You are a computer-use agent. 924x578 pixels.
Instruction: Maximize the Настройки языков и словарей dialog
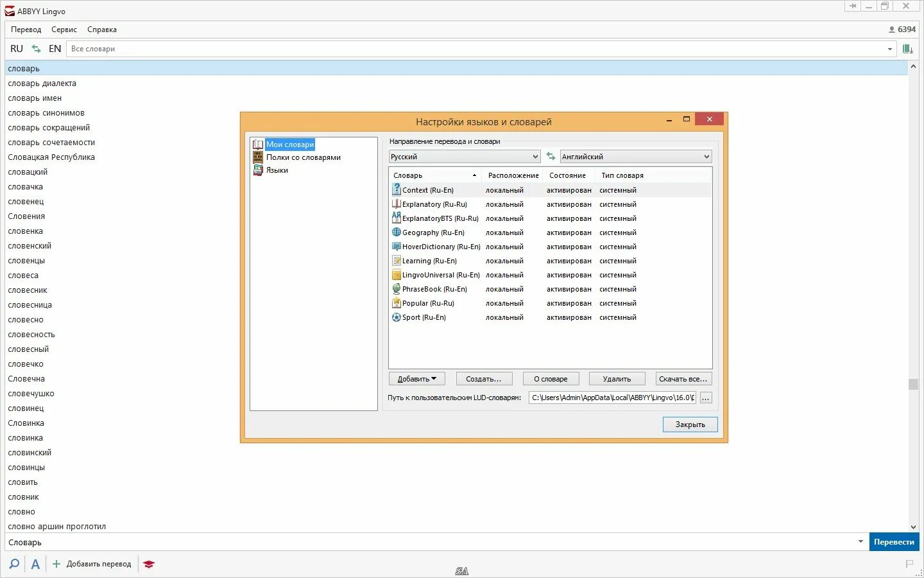pos(687,119)
